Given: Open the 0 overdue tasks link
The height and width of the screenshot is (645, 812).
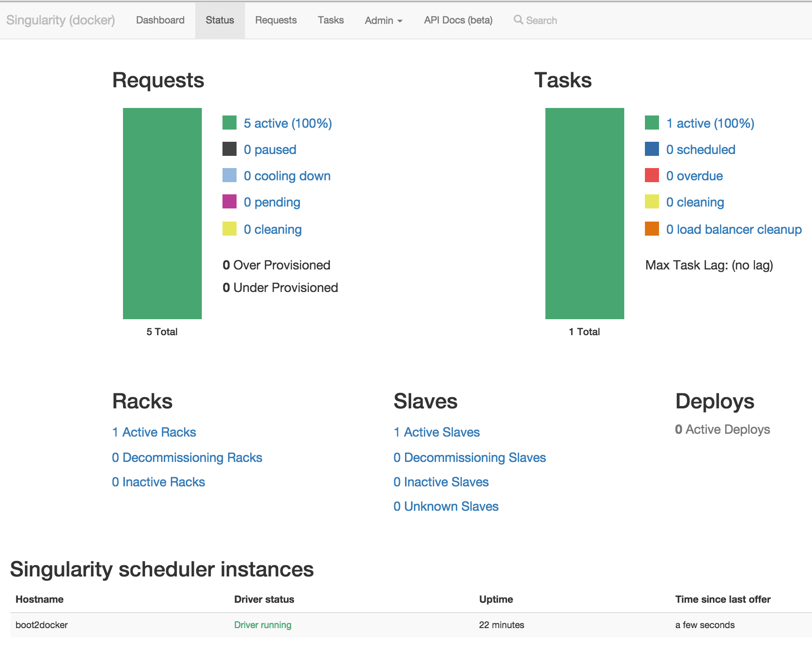Looking at the screenshot, I should pos(695,176).
